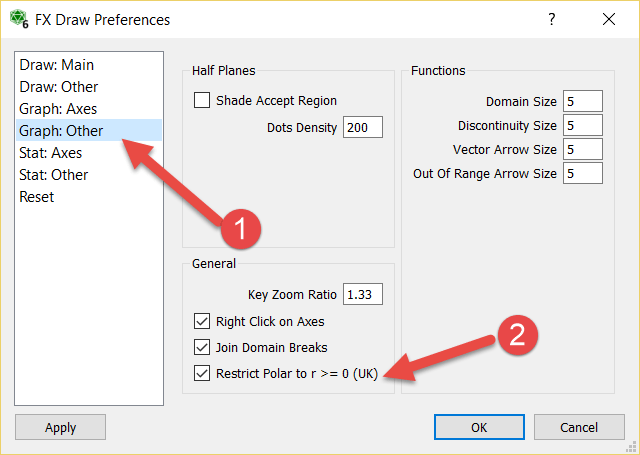This screenshot has width=640, height=455.
Task: Switch to Graph: Axes settings
Action: 58,109
